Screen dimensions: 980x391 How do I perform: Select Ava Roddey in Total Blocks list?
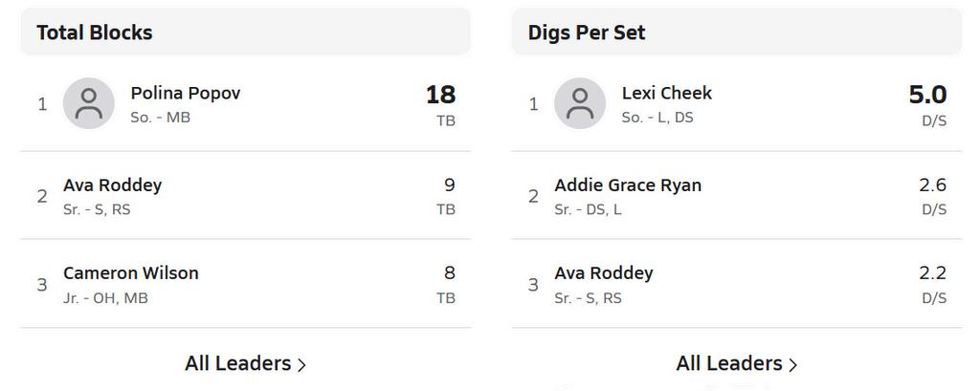(x=112, y=185)
